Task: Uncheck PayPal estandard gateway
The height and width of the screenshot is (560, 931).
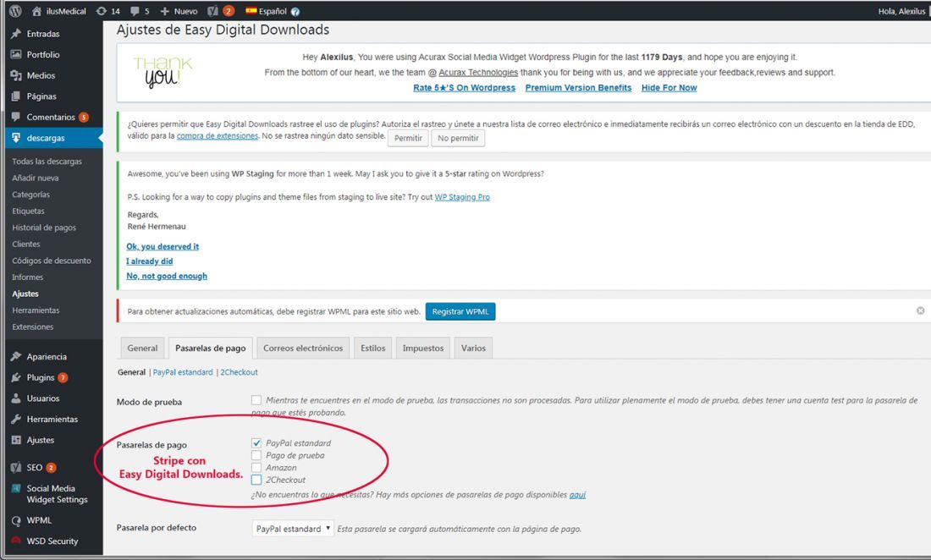Action: [256, 443]
